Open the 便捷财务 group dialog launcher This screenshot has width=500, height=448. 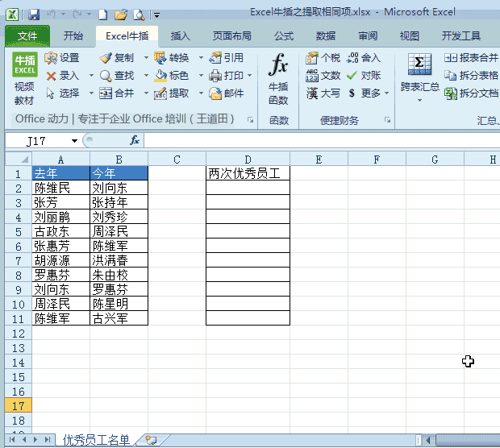(x=387, y=120)
